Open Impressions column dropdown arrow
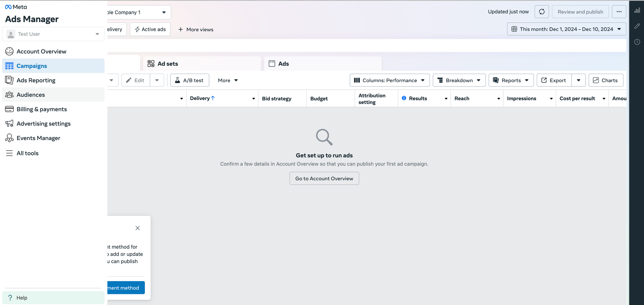This screenshot has width=644, height=305. [x=551, y=98]
